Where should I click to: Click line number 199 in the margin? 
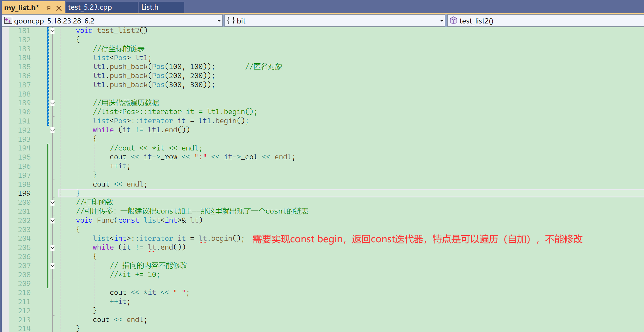click(24, 193)
